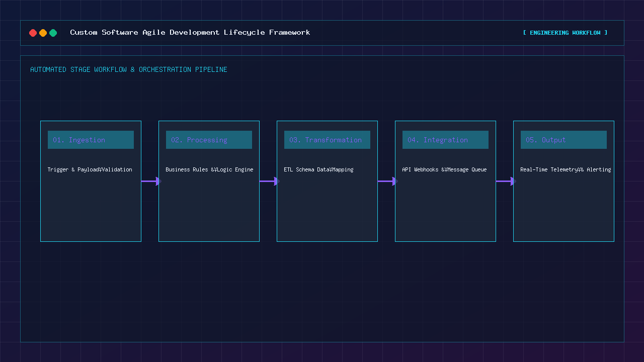Click the 'Trigger & Payload Validation' description
Image resolution: width=644 pixels, height=362 pixels.
[90, 170]
